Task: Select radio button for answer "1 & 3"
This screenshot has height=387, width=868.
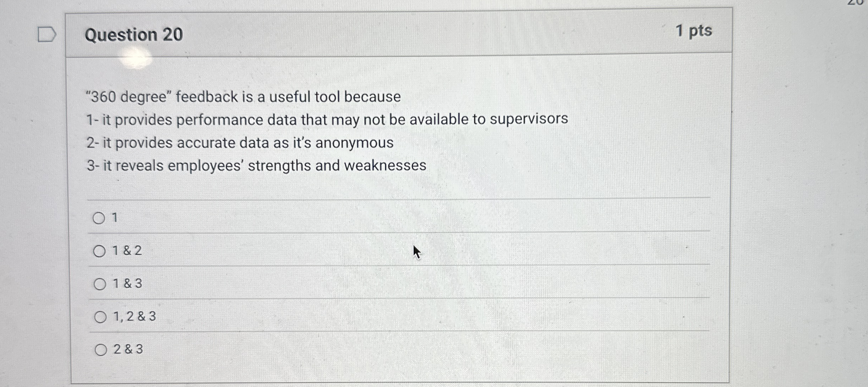Action: [100, 284]
